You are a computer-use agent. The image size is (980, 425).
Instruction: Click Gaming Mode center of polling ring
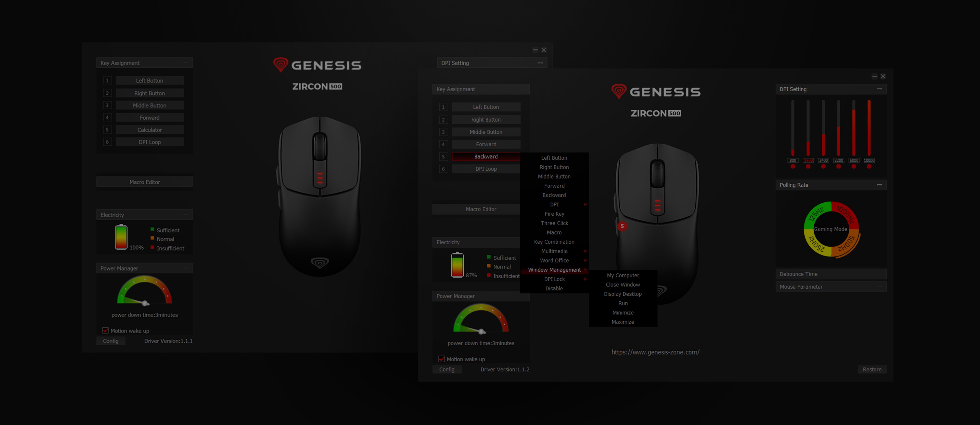pyautogui.click(x=831, y=229)
